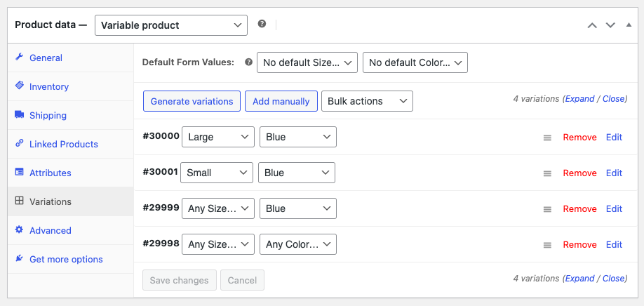This screenshot has height=306, width=644.
Task: Open the No default Size dropdown
Action: 307,62
